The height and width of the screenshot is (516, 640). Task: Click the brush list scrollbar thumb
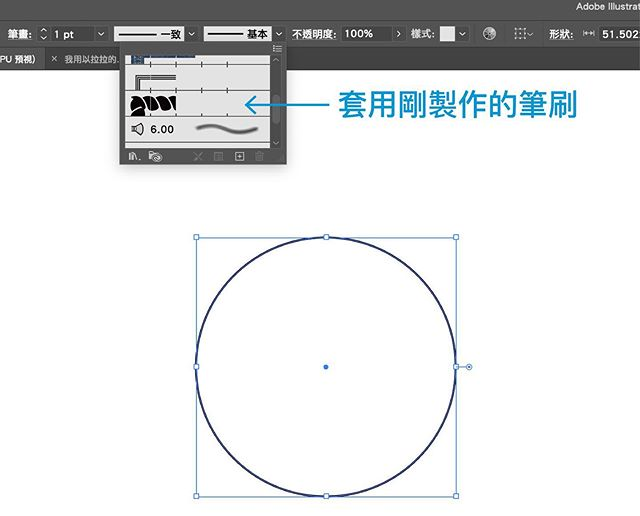(x=276, y=109)
